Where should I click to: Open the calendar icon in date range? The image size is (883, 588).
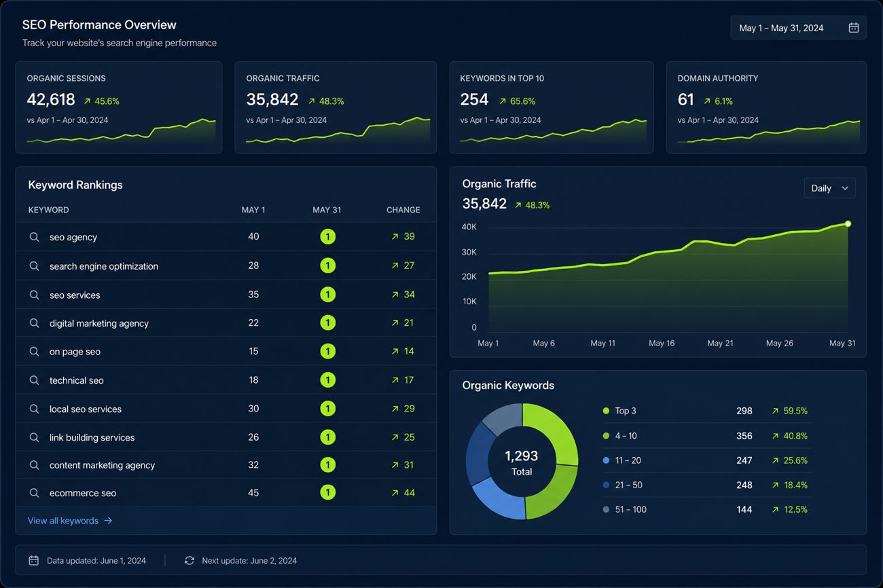point(854,28)
